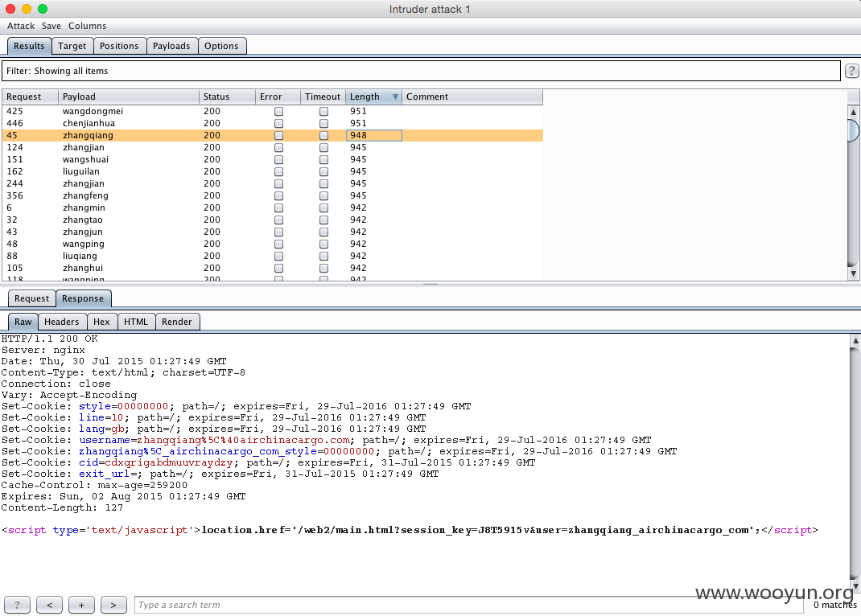Select the Results tab

point(29,46)
